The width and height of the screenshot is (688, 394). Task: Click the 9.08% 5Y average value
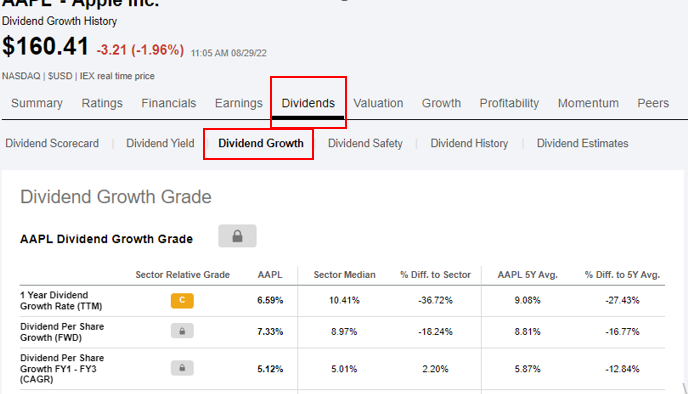click(x=527, y=301)
